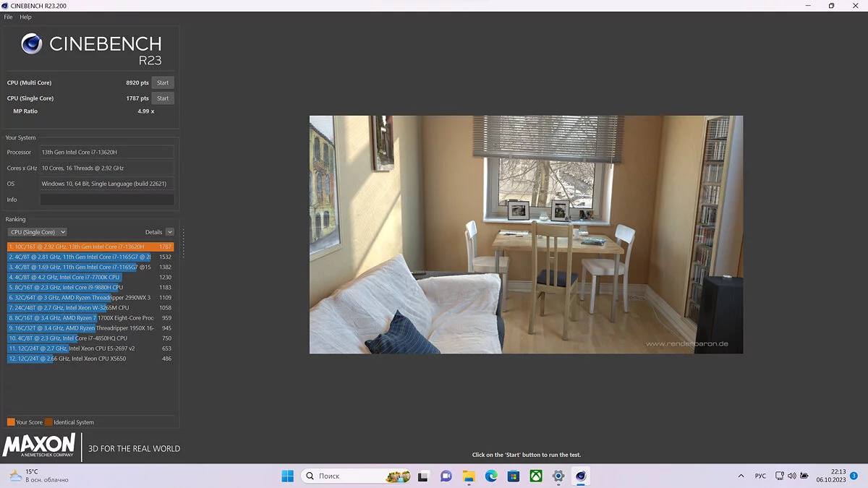868x488 pixels.
Task: Switch input language via РУС indicator
Action: click(760, 476)
